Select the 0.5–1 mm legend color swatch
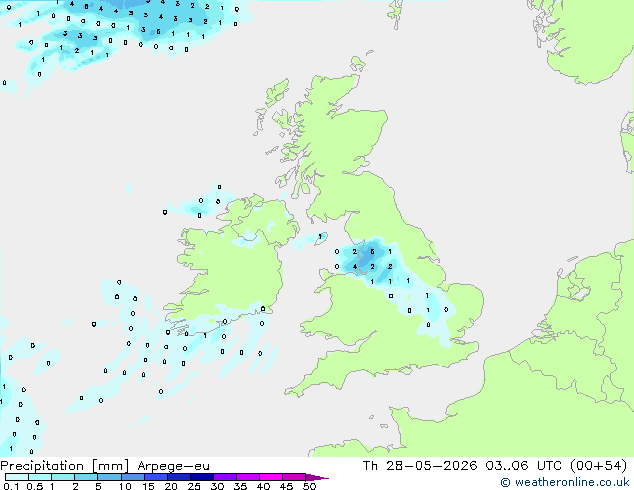634x490 pixels. point(40,477)
